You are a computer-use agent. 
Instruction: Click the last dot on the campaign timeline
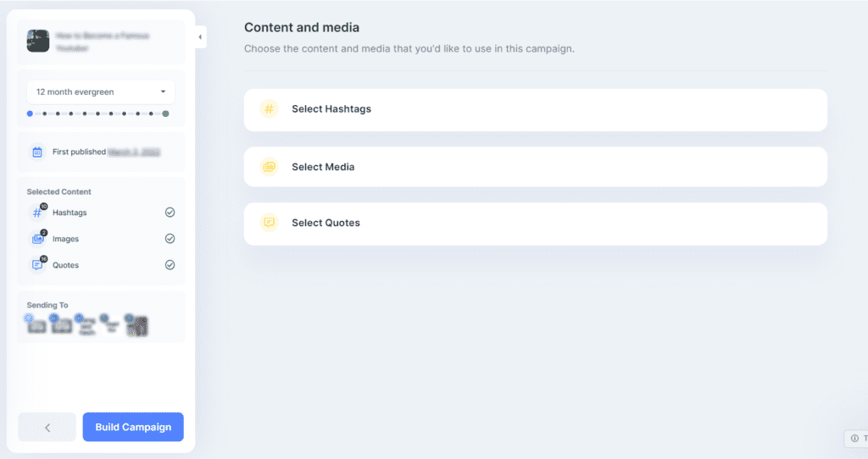pos(165,113)
